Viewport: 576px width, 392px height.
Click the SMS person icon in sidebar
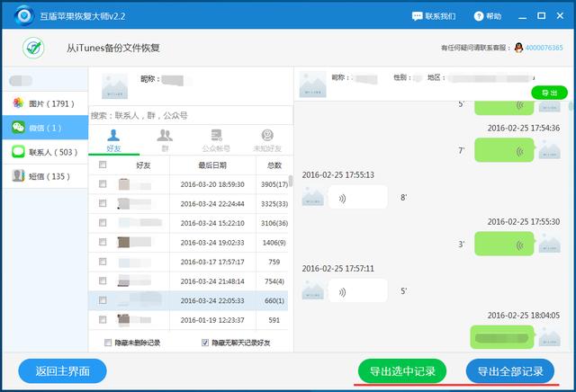click(18, 176)
